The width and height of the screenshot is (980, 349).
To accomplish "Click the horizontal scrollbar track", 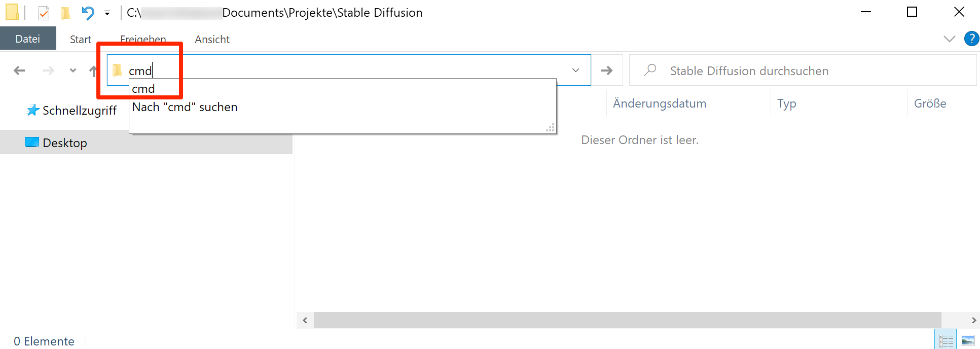I will (628, 320).
